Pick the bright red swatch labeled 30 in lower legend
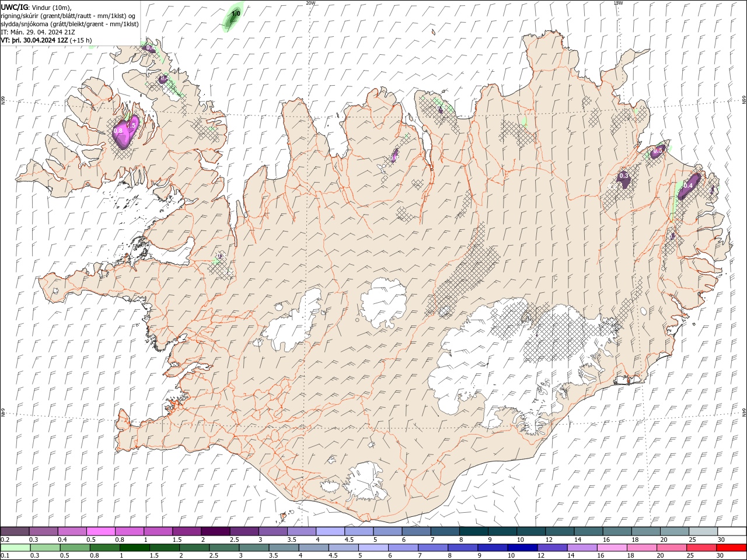 (x=731, y=548)
